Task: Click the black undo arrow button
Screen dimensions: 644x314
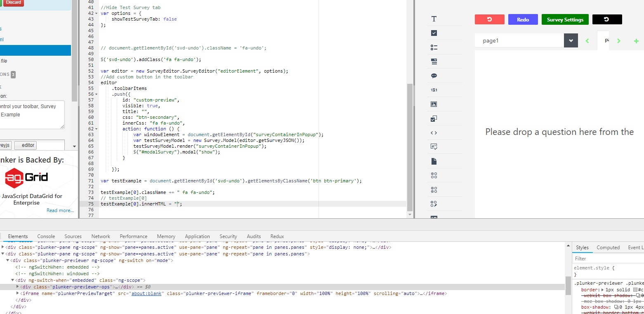Action: pyautogui.click(x=607, y=19)
